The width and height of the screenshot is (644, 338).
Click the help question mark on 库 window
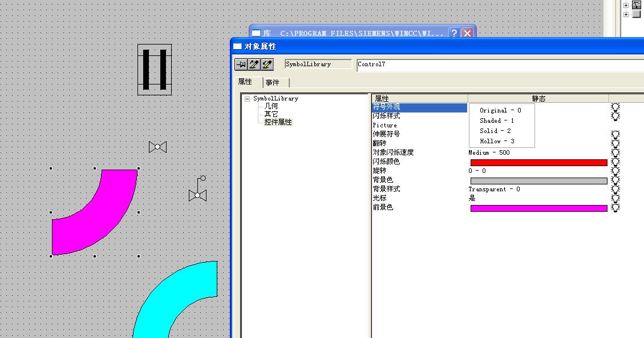click(454, 33)
